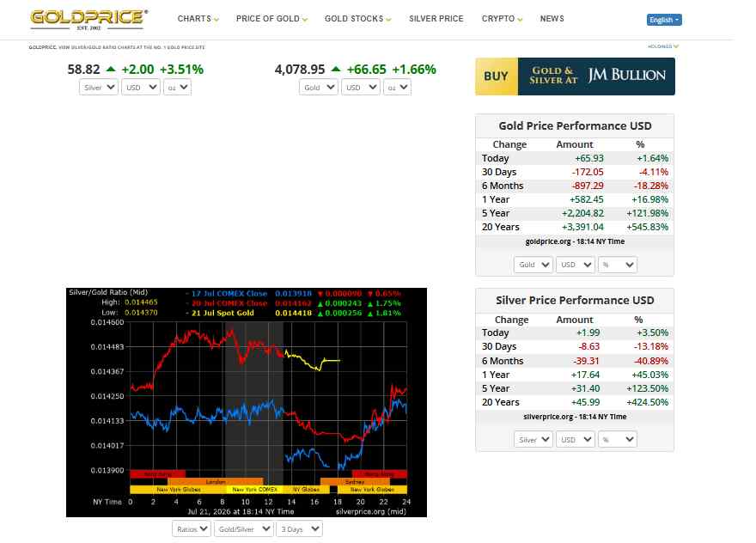Open the PRICE OF GOLD menu

click(271, 19)
